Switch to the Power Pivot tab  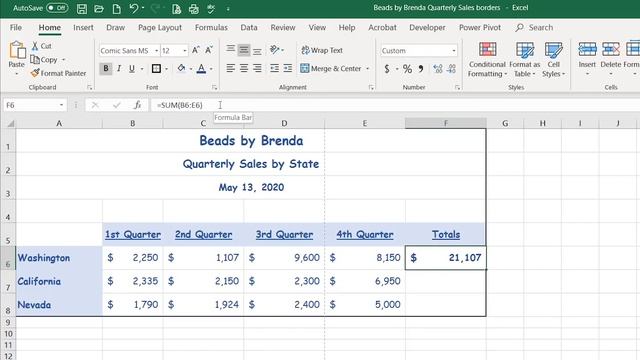480,27
